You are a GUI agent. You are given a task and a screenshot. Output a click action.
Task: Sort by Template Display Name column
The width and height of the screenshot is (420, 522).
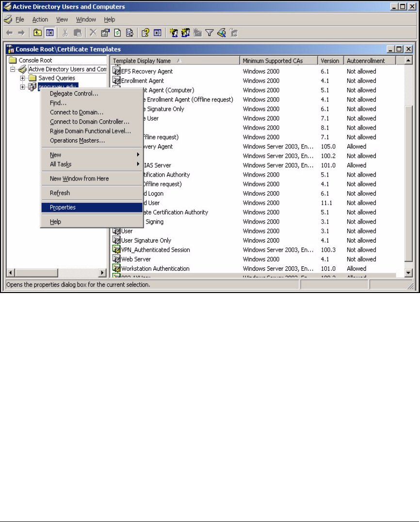click(175, 61)
